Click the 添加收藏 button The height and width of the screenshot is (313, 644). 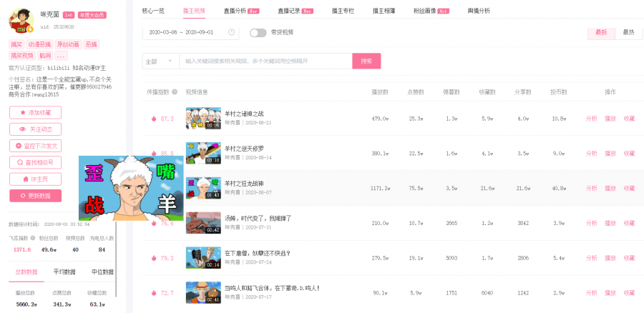coord(36,113)
